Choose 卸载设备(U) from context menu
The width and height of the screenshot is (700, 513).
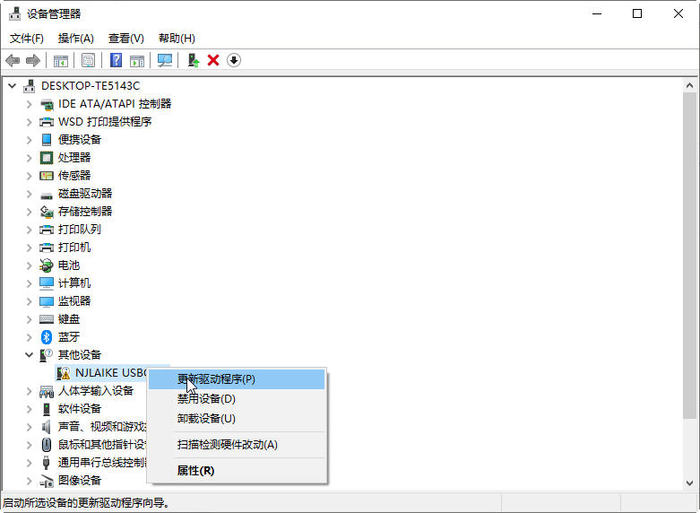point(237,419)
